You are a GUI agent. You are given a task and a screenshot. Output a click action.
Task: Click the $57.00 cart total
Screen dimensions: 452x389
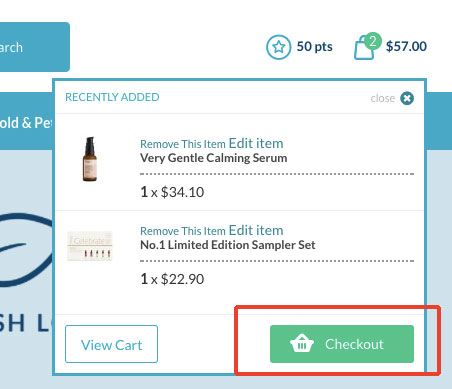pyautogui.click(x=406, y=46)
